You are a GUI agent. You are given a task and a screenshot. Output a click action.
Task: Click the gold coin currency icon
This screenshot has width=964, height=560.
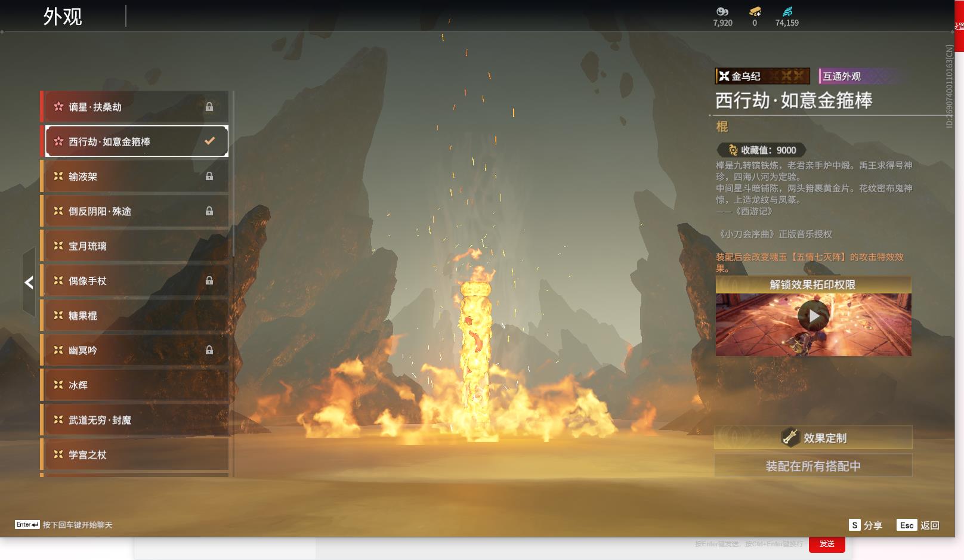[722, 11]
